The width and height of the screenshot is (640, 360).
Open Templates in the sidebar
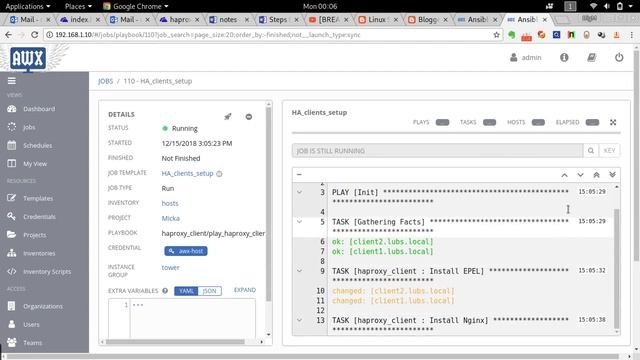coord(38,198)
